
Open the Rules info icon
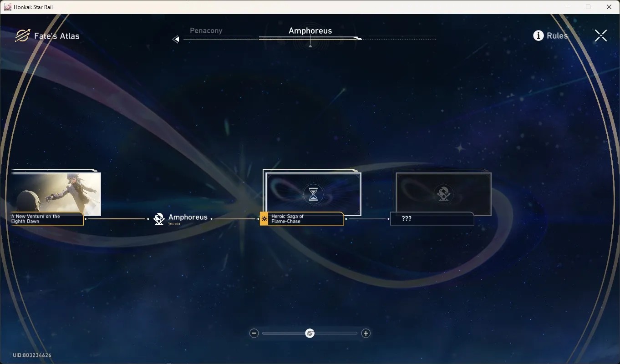539,35
